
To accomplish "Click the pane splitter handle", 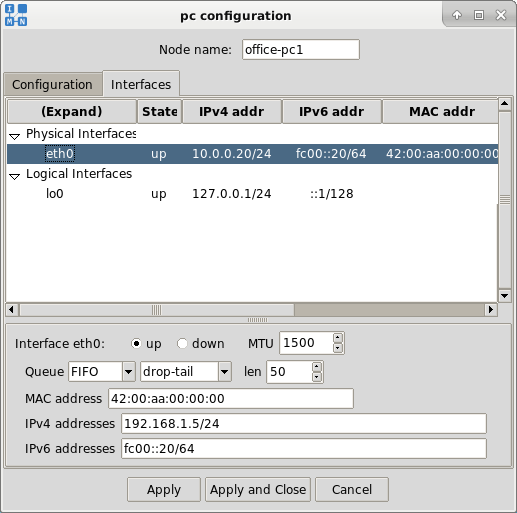I will click(x=257, y=320).
